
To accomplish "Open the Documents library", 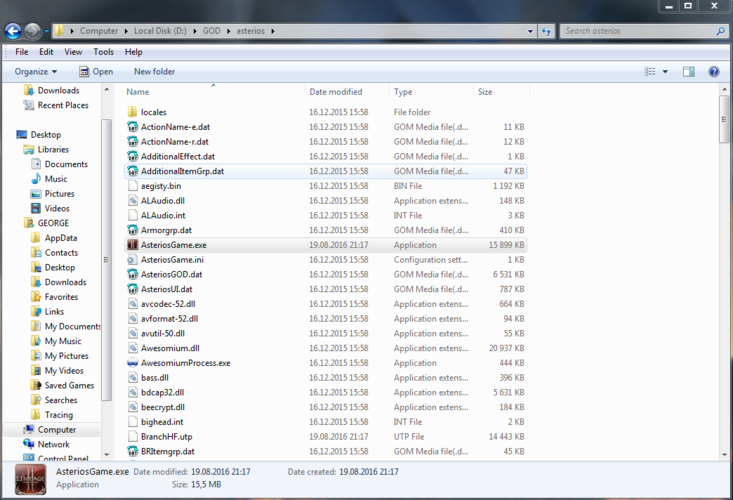I will (x=66, y=164).
